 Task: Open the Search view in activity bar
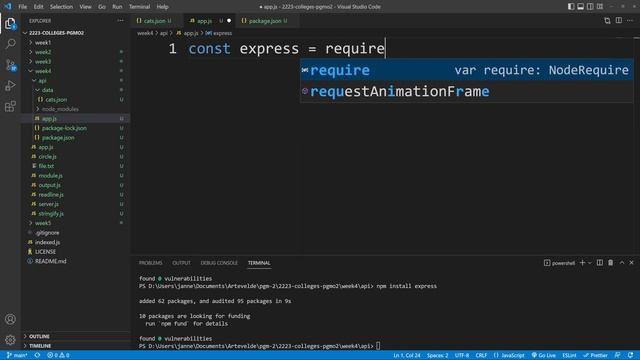pyautogui.click(x=11, y=44)
